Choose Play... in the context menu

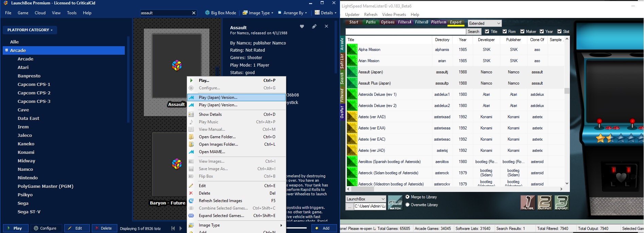point(237,80)
